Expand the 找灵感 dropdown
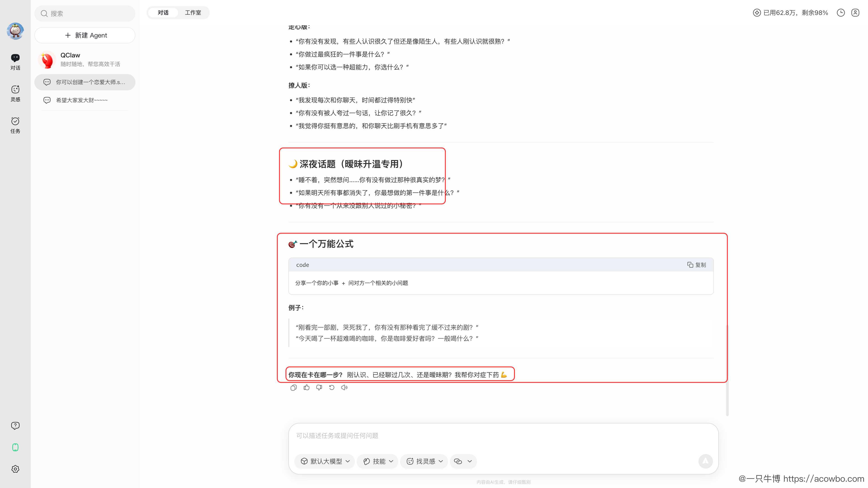 (424, 461)
